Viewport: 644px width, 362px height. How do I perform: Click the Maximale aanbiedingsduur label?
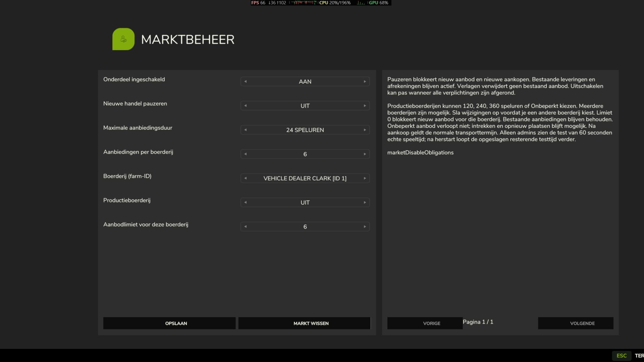(x=138, y=128)
